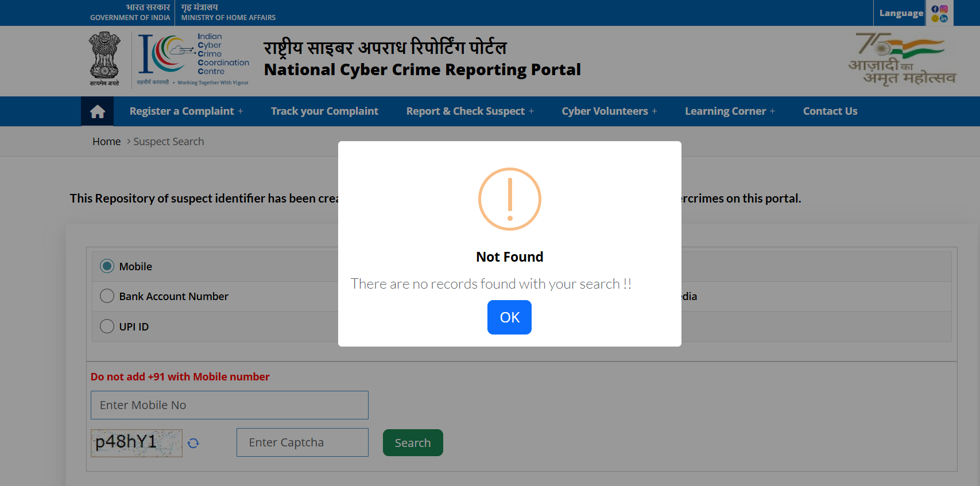Screen dimensions: 980x486
Task: Go to the Home icon in navbar
Action: (x=97, y=111)
